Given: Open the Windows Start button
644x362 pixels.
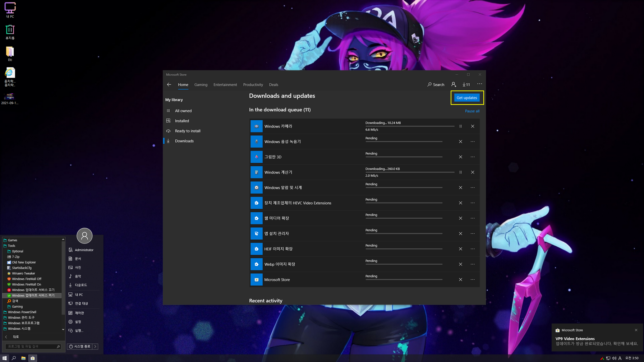Looking at the screenshot, I should [x=5, y=358].
